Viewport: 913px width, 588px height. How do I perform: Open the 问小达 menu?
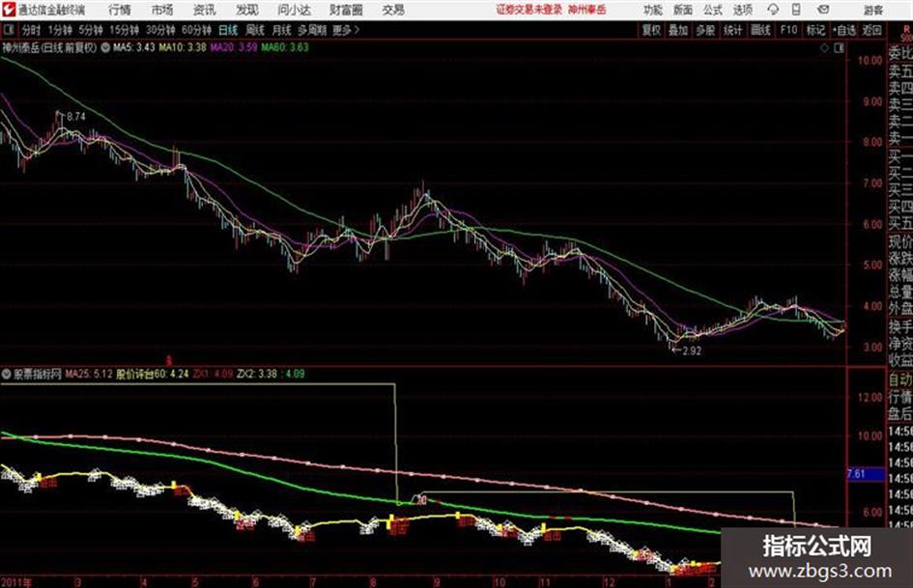(294, 10)
